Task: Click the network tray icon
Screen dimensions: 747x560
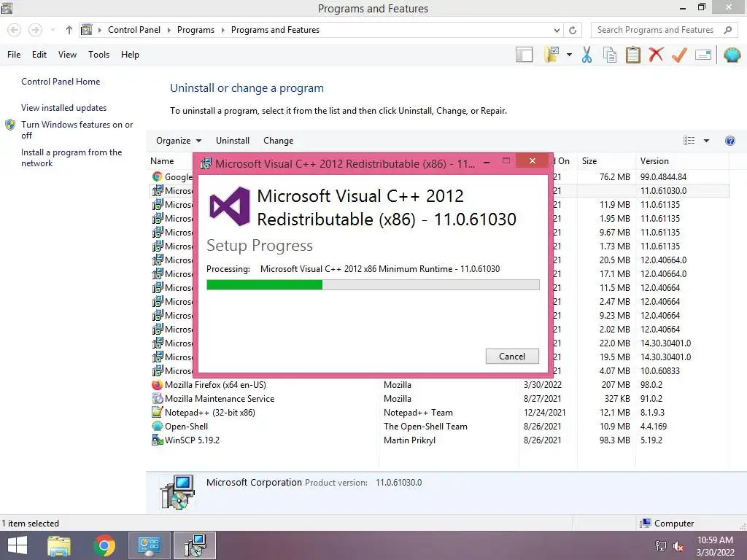Action: [x=661, y=546]
